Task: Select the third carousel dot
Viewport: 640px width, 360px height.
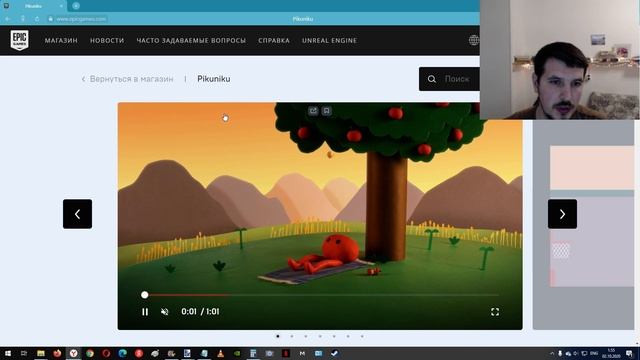Action: 306,336
